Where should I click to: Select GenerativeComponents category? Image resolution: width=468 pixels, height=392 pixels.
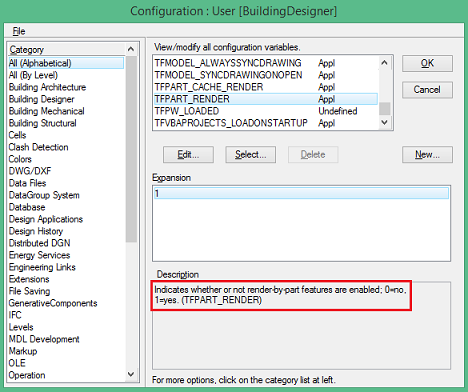[x=66, y=303]
